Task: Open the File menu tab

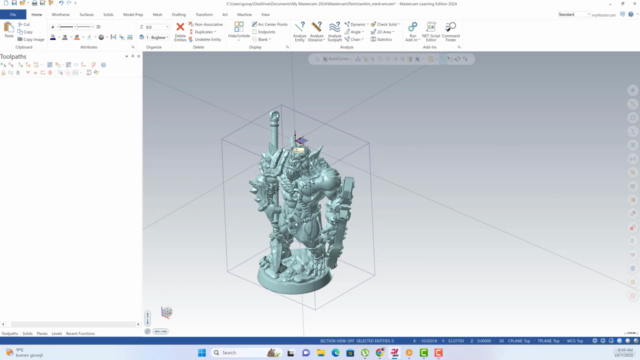Action: (13, 14)
